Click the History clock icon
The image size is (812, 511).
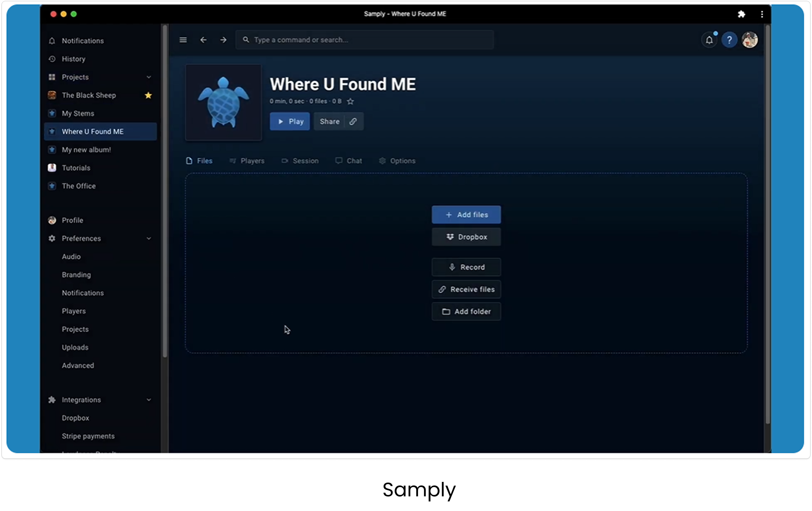(52, 59)
